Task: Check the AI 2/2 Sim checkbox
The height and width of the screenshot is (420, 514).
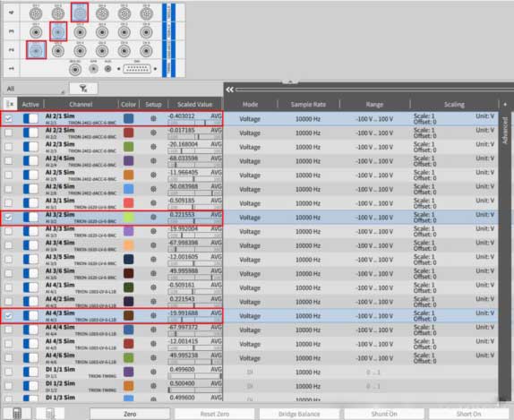Action: click(9, 133)
